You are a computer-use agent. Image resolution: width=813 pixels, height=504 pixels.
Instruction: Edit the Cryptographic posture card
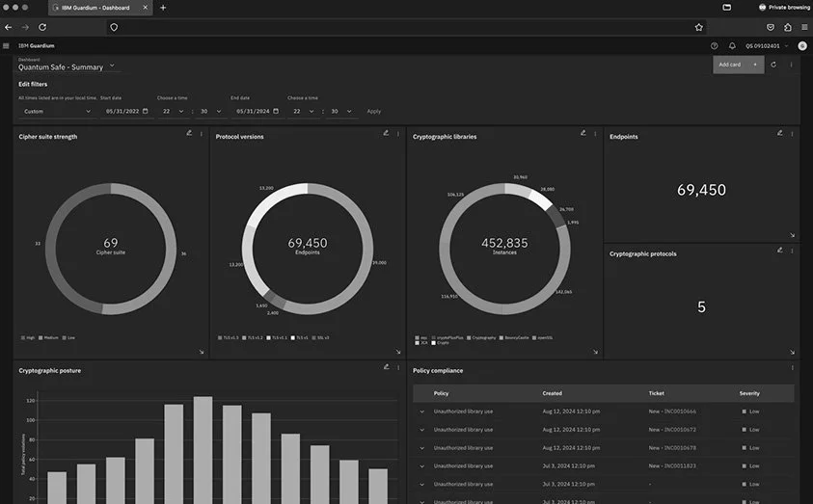click(x=387, y=367)
